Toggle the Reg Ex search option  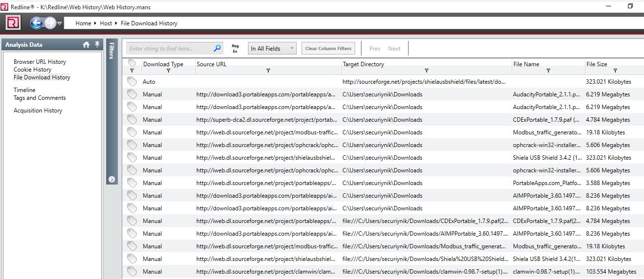click(235, 49)
